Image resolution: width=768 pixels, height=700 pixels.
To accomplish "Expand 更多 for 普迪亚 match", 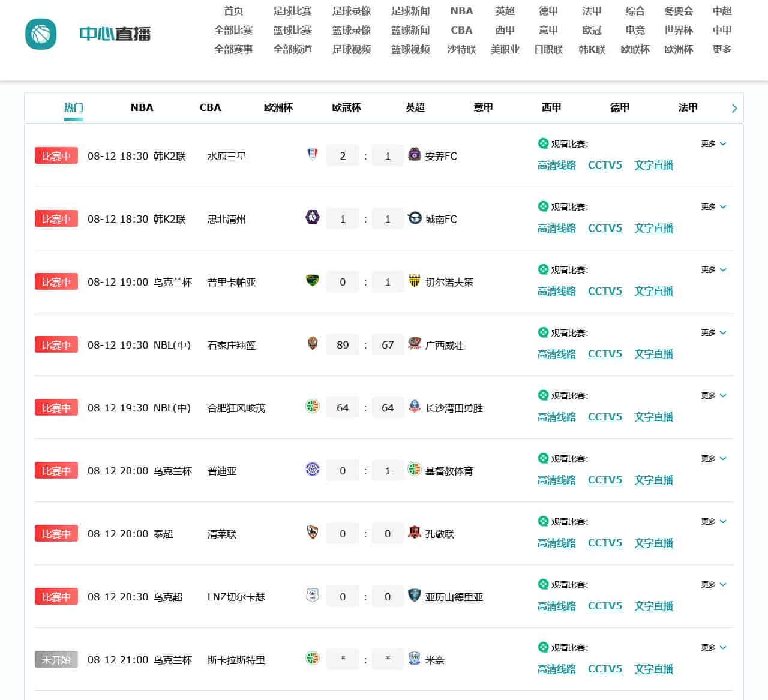I will coord(714,459).
